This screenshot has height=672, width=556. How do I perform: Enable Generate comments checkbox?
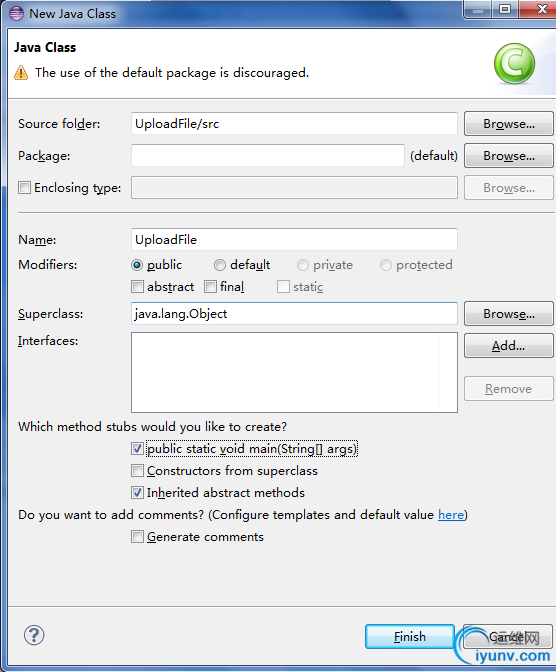coord(137,537)
